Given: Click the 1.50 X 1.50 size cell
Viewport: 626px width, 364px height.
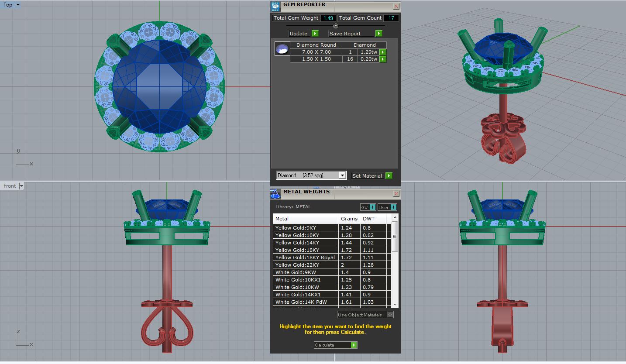Looking at the screenshot, I should click(x=316, y=59).
